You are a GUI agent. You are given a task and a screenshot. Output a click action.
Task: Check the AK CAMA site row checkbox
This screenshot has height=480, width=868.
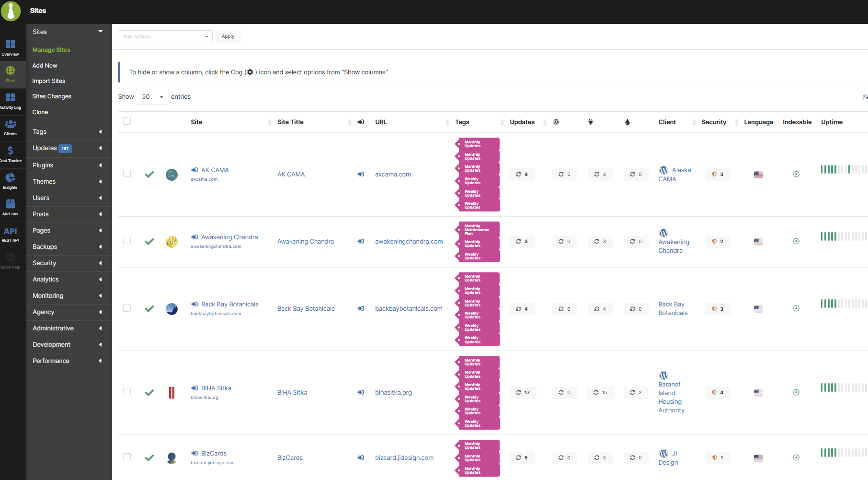(x=127, y=174)
